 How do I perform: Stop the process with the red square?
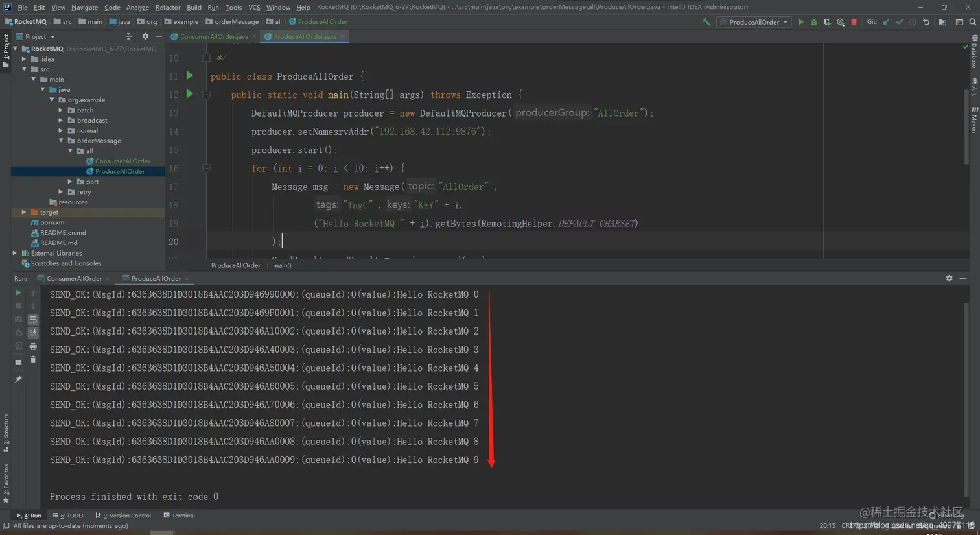coord(854,22)
